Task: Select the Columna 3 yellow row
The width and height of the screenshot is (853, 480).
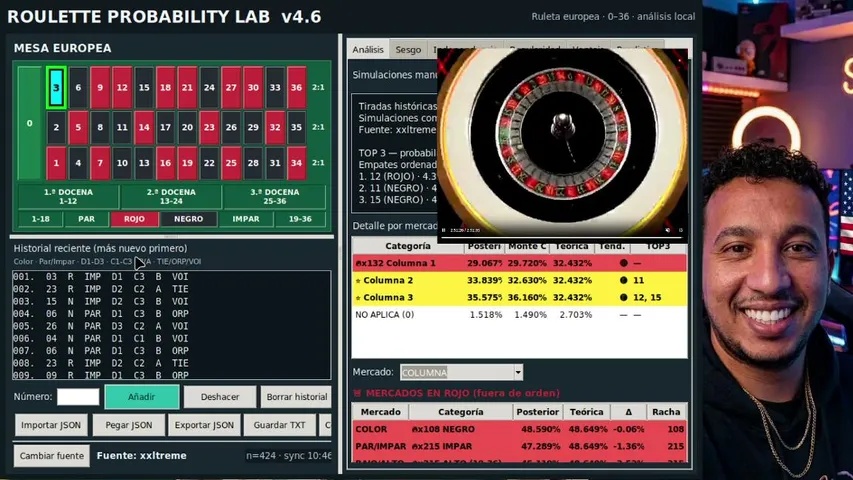Action: click(520, 298)
